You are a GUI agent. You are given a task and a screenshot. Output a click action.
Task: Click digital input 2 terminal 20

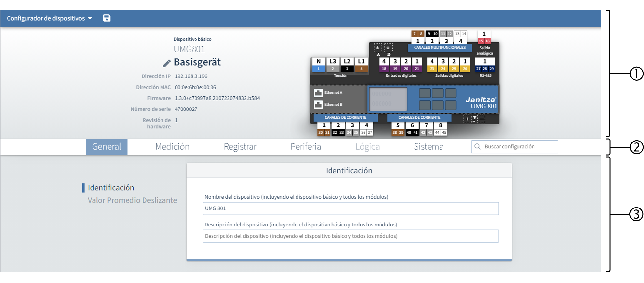(406, 64)
